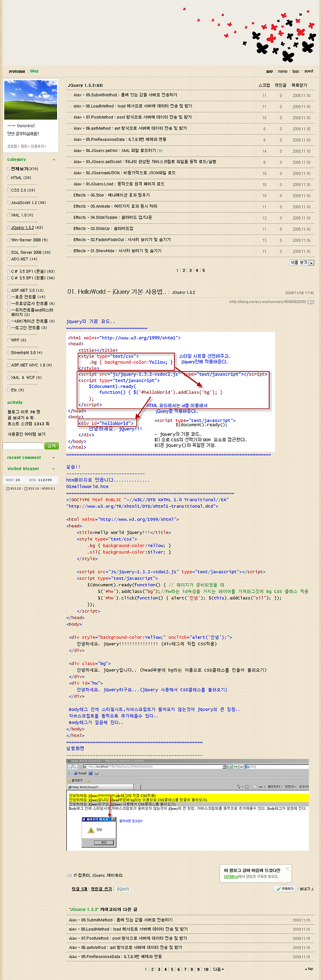
Task: Go to post list page 5
Action: 203,271
